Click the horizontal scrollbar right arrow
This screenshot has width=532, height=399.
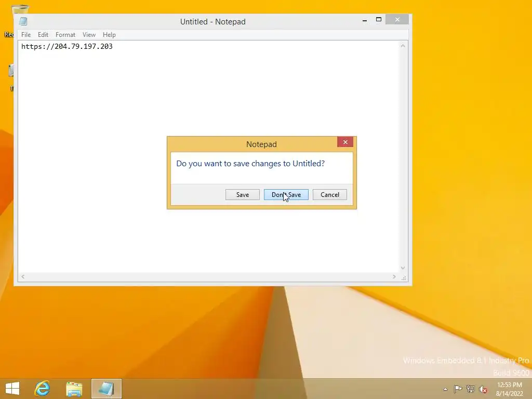coord(394,277)
